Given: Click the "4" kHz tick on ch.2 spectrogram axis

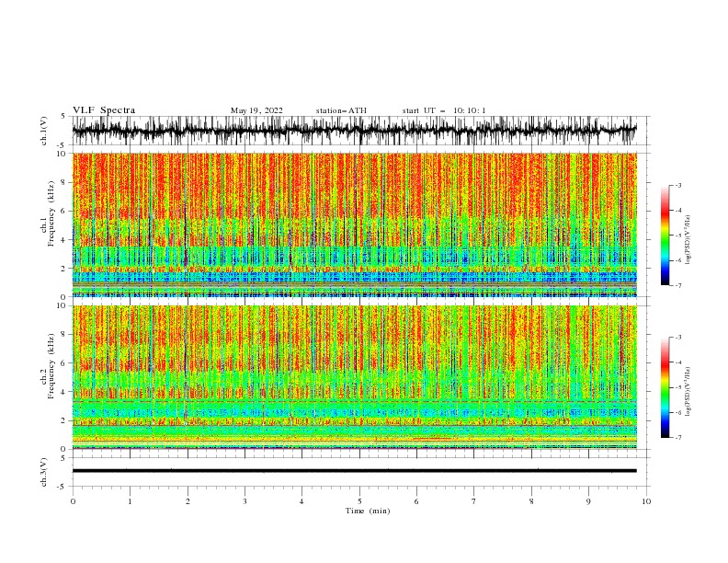Looking at the screenshot, I should 64,392.
